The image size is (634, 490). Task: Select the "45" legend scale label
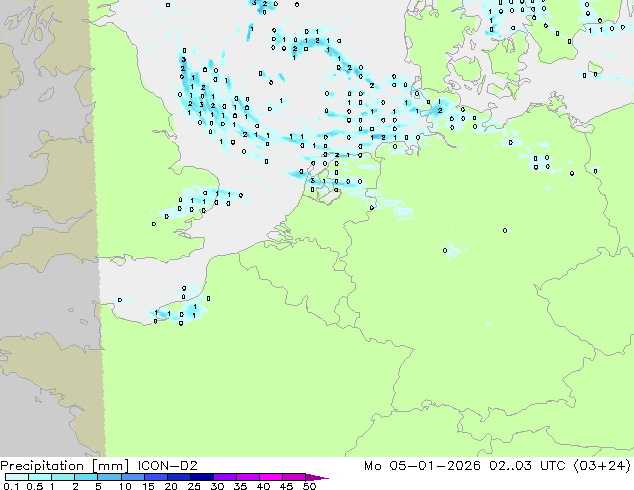coord(286,486)
